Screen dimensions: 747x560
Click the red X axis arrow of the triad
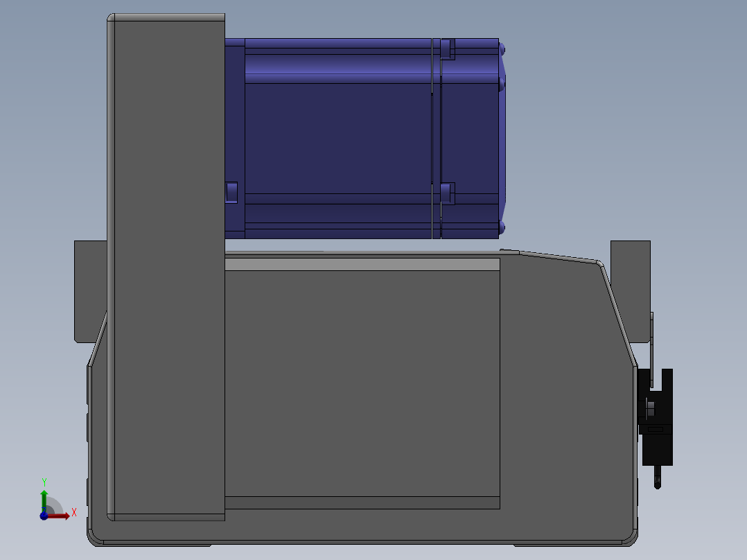click(x=58, y=516)
